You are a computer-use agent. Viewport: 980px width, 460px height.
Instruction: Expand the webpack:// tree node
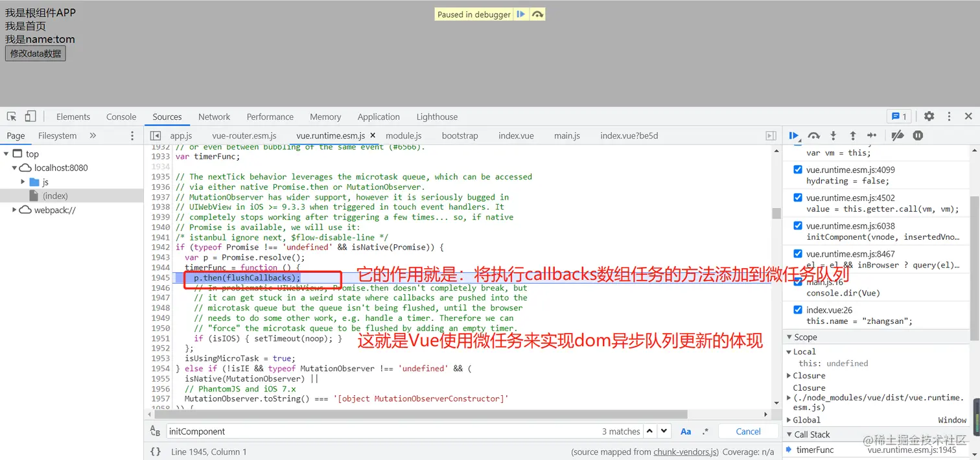[14, 210]
